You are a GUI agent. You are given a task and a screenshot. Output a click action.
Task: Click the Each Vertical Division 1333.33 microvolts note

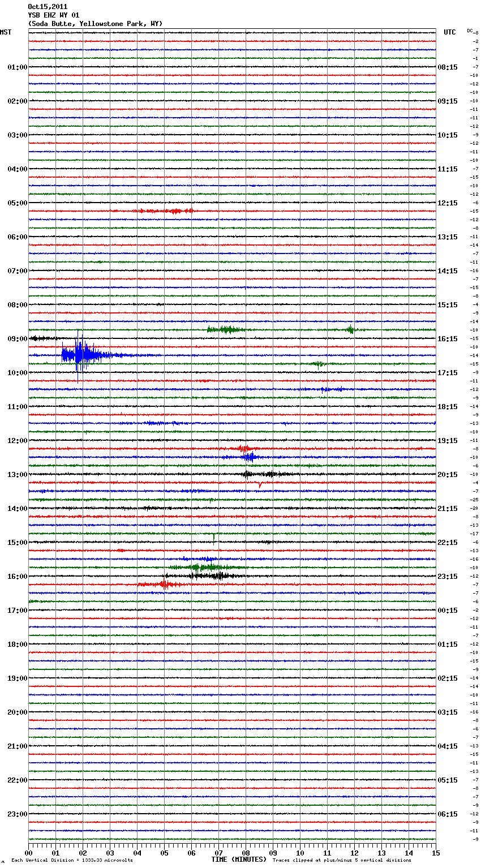point(72,861)
